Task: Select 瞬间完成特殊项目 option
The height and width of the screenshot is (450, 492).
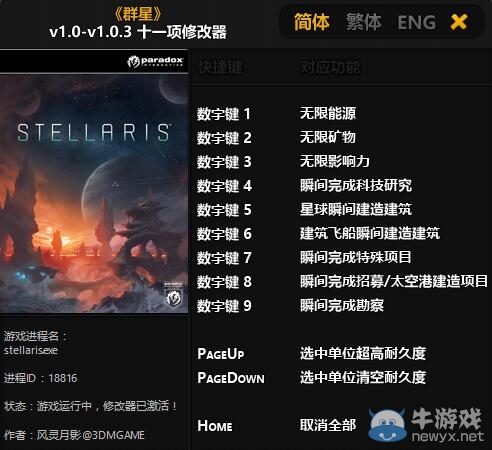Action: 356,257
